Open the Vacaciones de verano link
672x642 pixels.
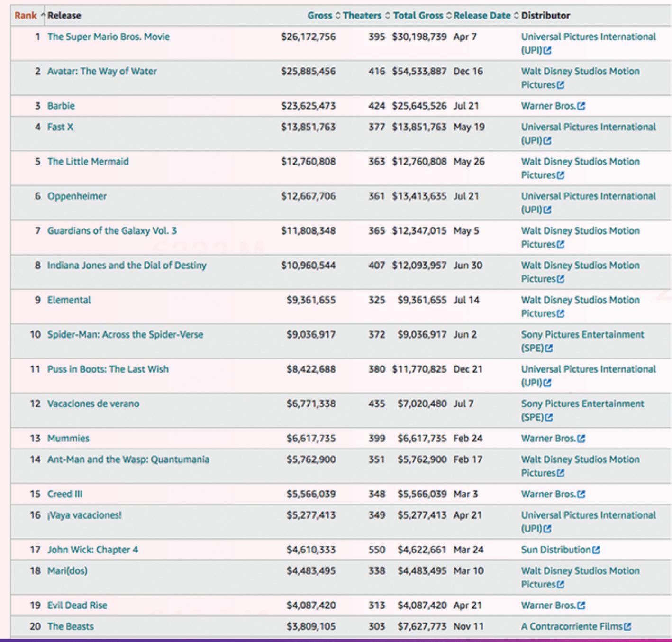pyautogui.click(x=93, y=404)
